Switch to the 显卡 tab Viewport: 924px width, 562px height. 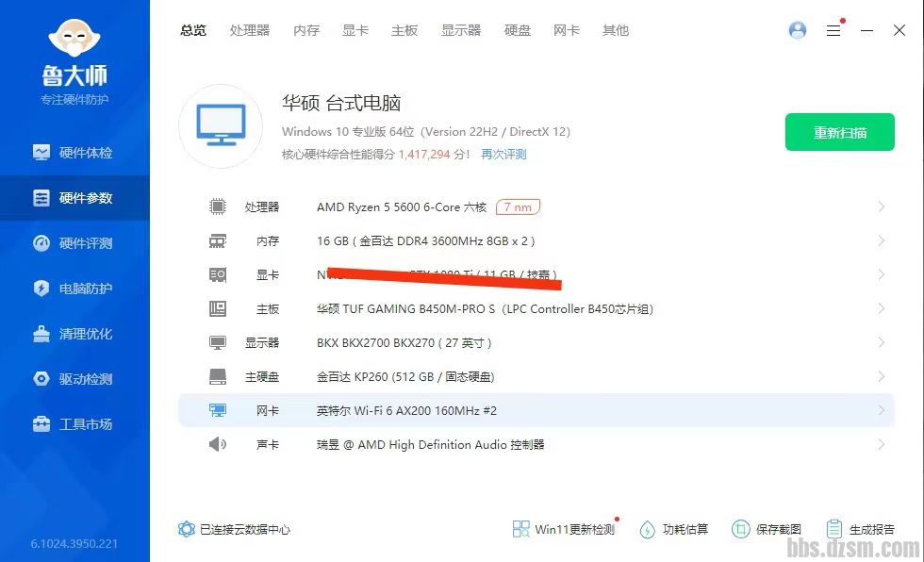click(x=355, y=30)
